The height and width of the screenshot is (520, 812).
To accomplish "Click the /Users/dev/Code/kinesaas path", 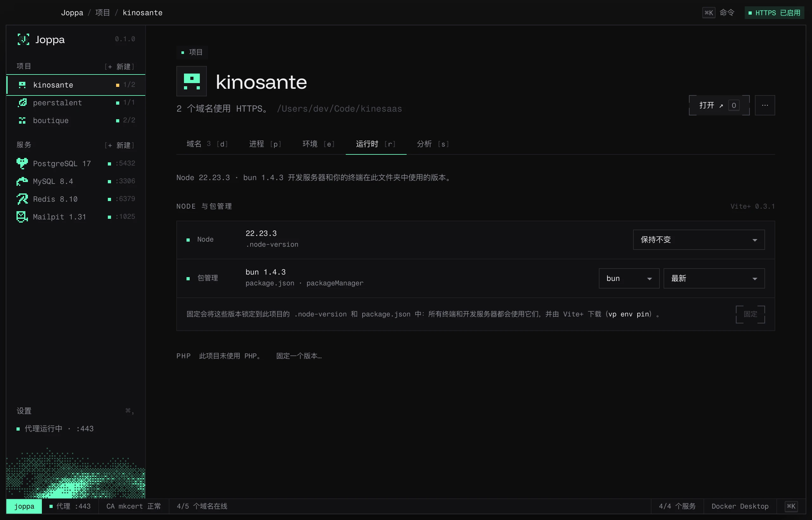I will [339, 109].
